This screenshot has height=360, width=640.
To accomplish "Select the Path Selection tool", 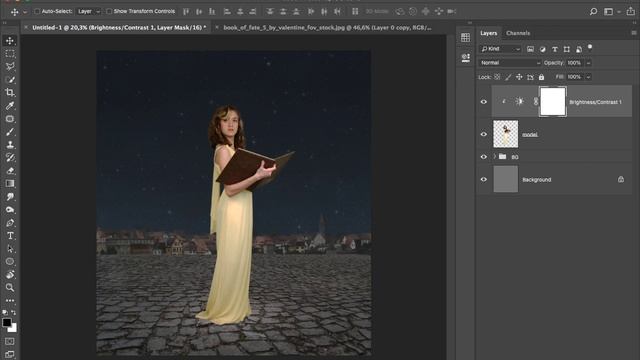I will coord(10,249).
